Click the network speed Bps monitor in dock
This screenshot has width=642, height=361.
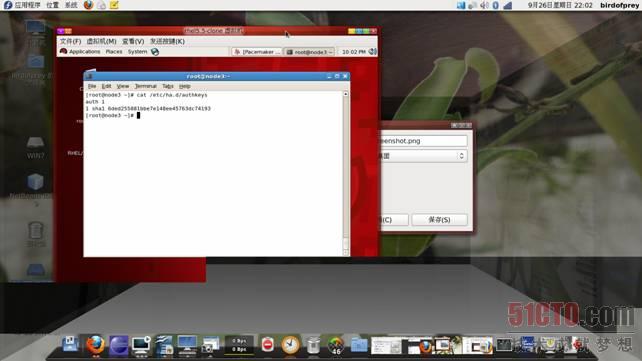pyautogui.click(x=239, y=345)
